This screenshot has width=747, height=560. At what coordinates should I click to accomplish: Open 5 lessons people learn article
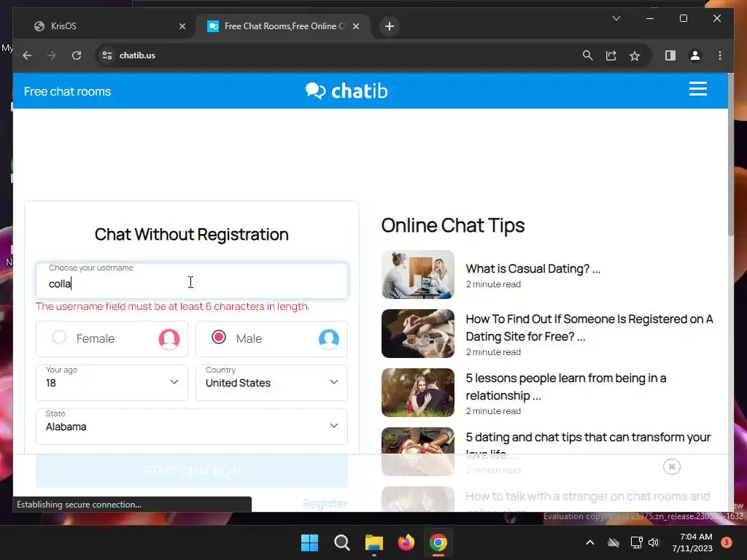(x=566, y=386)
